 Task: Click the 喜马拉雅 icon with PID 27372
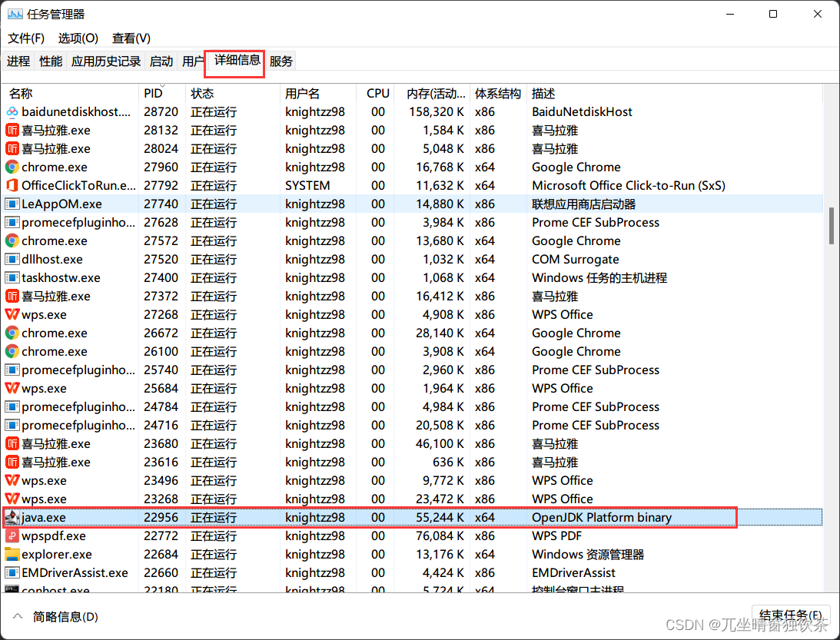[x=12, y=296]
